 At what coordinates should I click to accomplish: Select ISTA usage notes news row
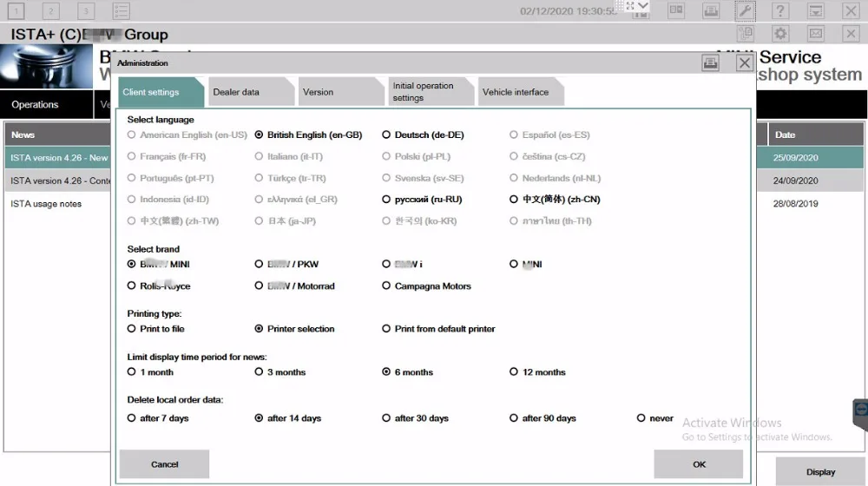coord(57,204)
